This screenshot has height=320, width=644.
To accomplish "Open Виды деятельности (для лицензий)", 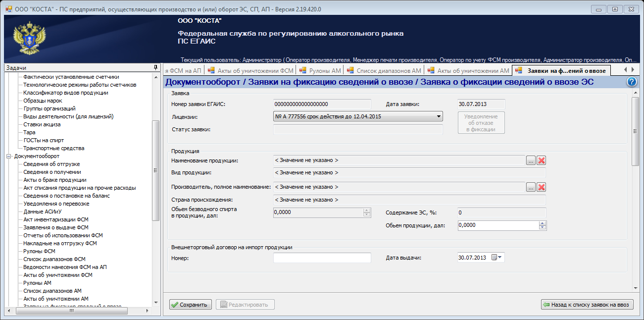I will [69, 116].
